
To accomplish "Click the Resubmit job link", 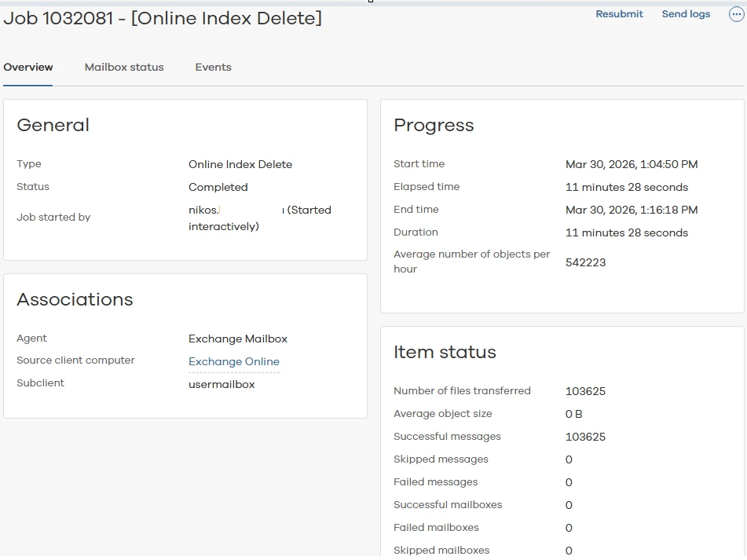I will pos(619,14).
